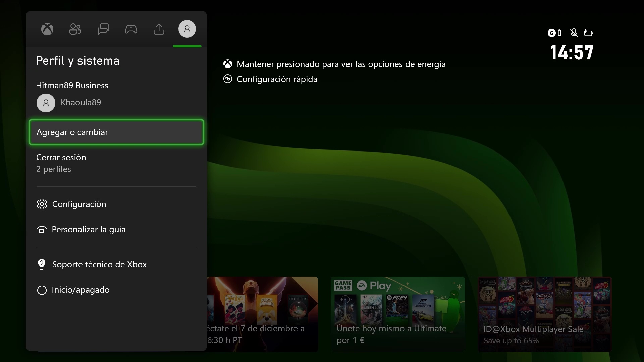Open the Capture and share tab icon

tap(159, 29)
